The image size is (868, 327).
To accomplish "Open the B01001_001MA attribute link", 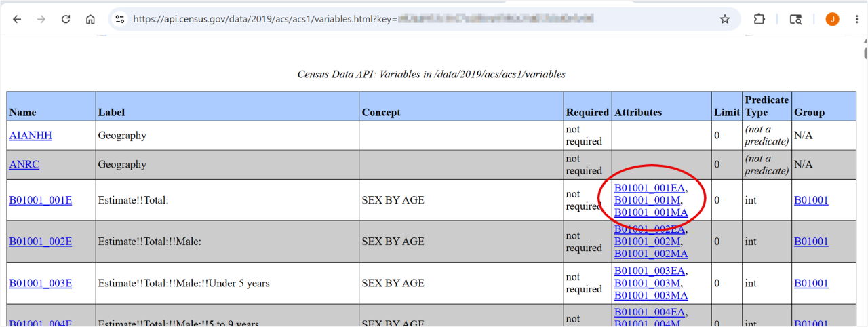I will pos(651,212).
